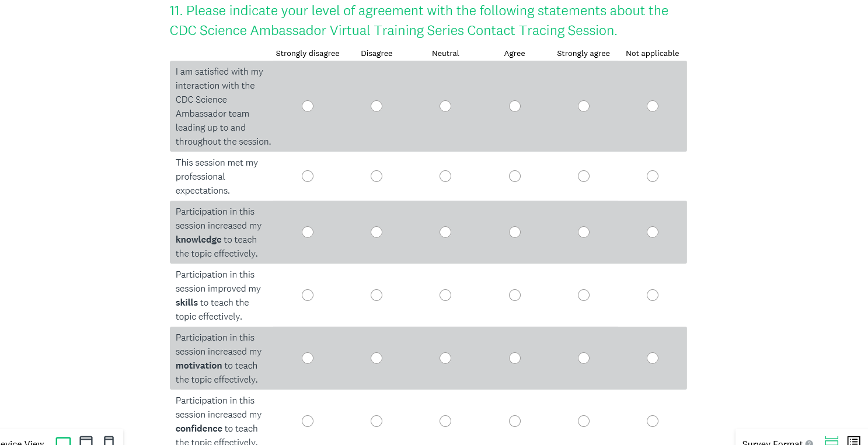Select Strongly disagree for satisfied with interaction
Screen dimensions: 868x445
[x=308, y=106]
